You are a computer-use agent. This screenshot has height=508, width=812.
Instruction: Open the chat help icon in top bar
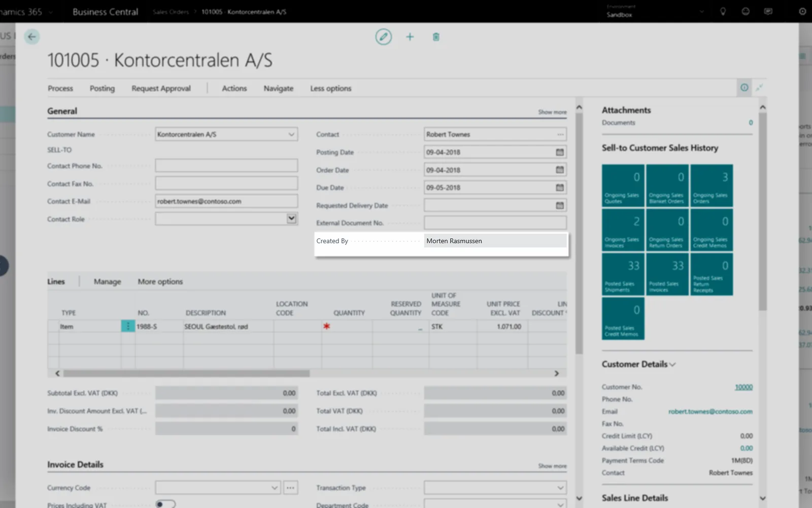coord(768,11)
